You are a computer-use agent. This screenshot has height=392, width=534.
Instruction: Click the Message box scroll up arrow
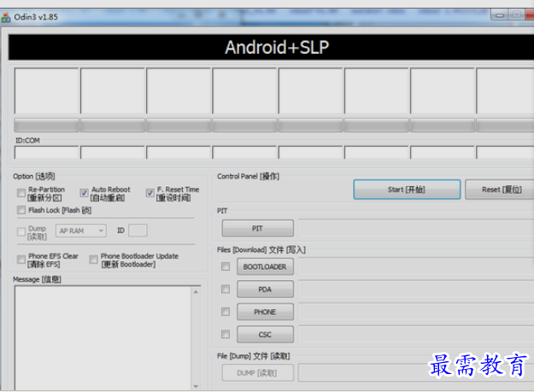click(x=196, y=292)
